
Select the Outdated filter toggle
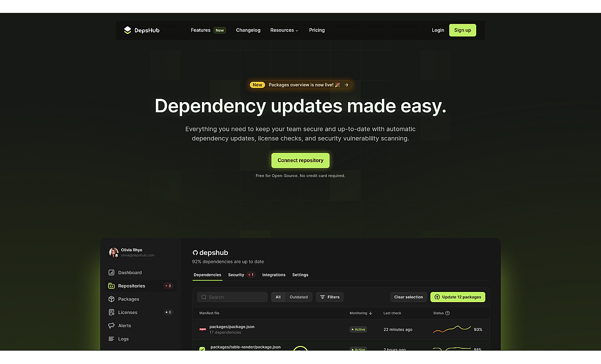(299, 297)
